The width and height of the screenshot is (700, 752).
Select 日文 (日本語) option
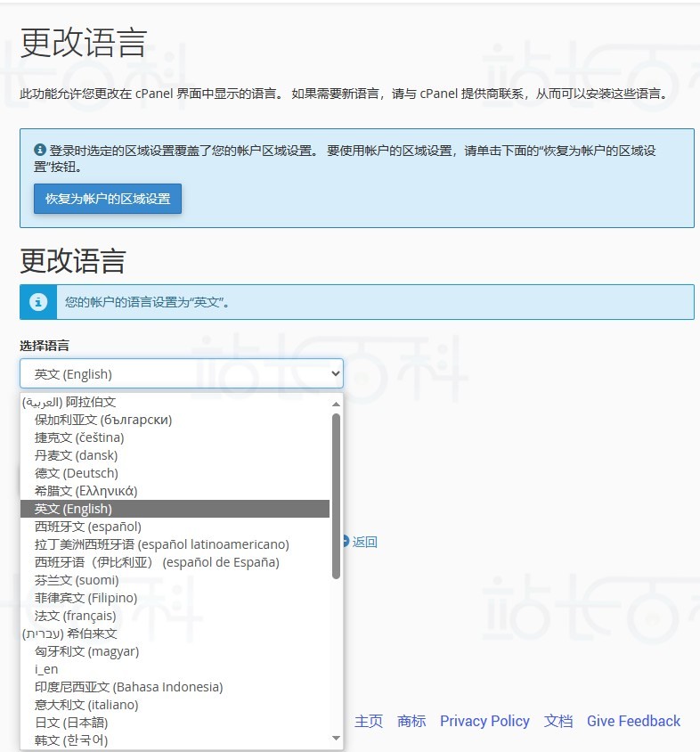point(175,723)
